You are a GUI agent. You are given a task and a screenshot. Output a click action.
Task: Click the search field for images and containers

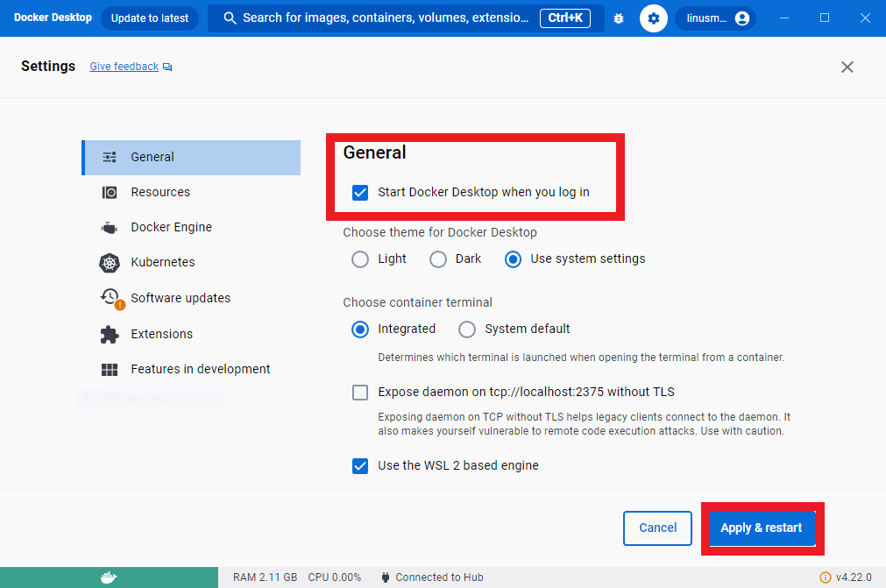(x=406, y=18)
